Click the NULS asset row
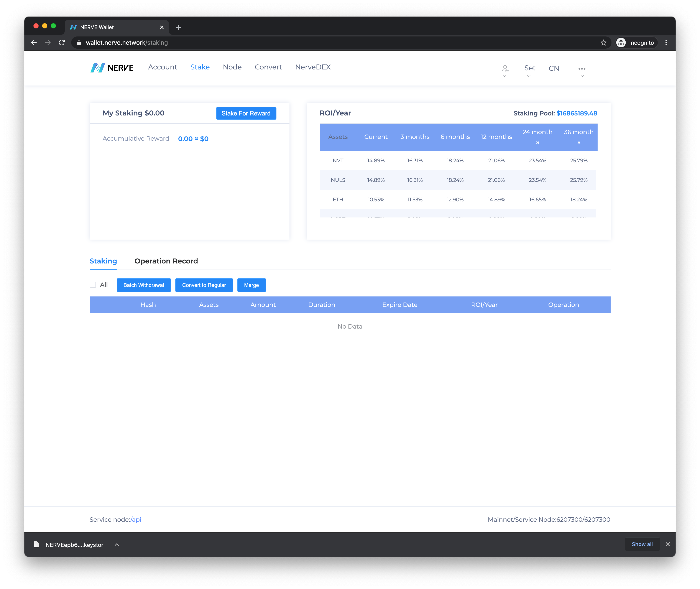The image size is (700, 589). point(458,180)
